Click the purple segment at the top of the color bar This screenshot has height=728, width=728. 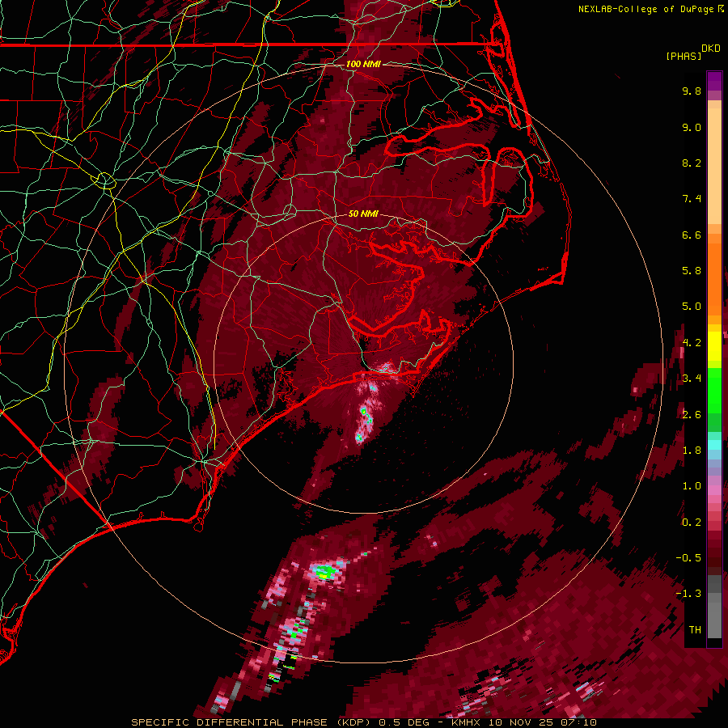pyautogui.click(x=714, y=81)
